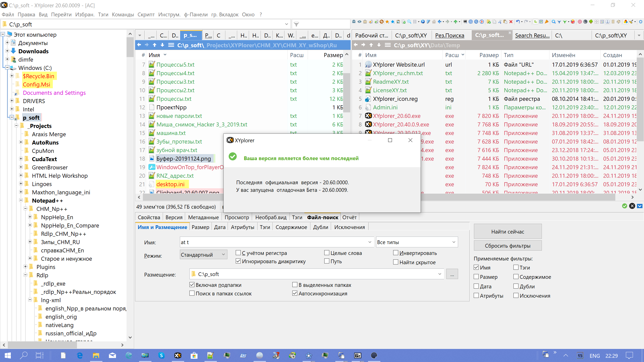The width and height of the screenshot is (644, 362).
Task: Uncheck 'Включая подпапки' option
Action: 192,285
